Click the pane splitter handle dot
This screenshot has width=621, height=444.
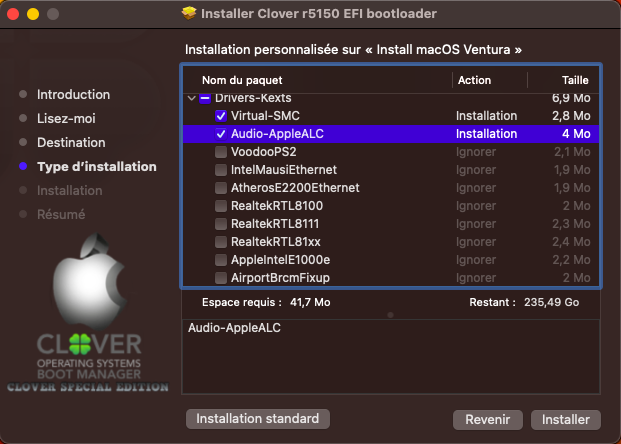coord(391,315)
